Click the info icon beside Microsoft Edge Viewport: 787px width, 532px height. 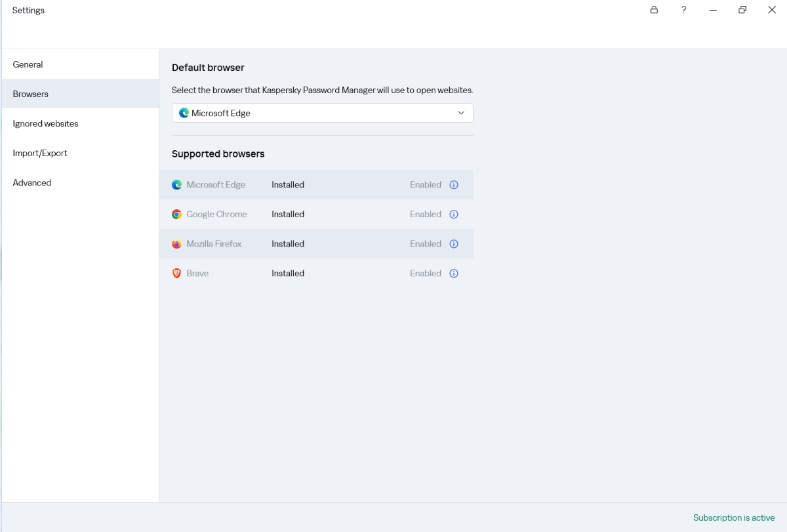pyautogui.click(x=454, y=185)
